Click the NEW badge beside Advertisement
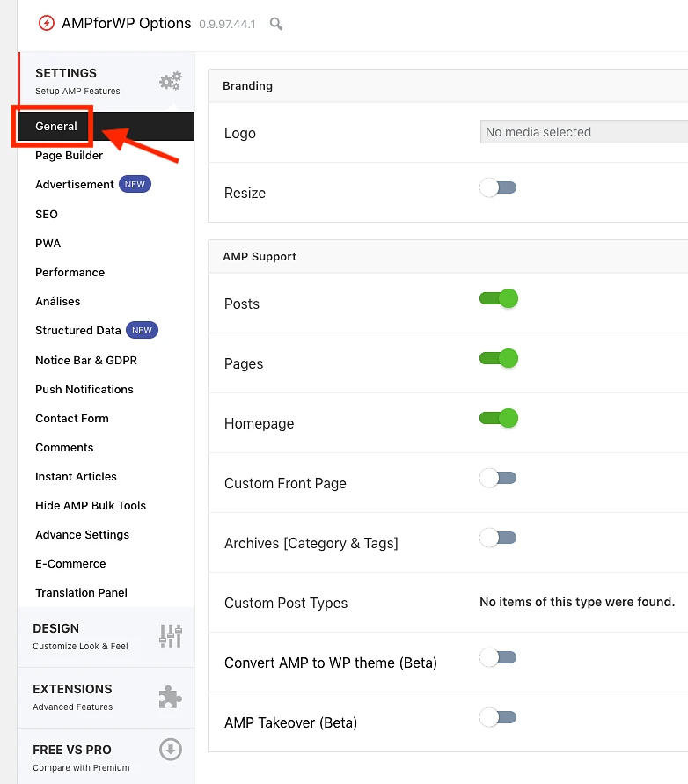688x784 pixels. point(135,185)
